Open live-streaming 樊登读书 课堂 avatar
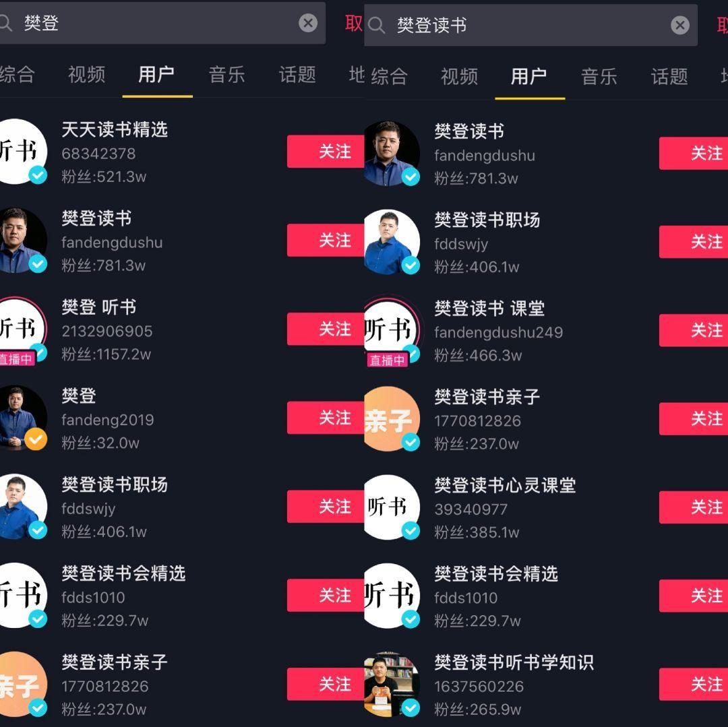 [392, 330]
